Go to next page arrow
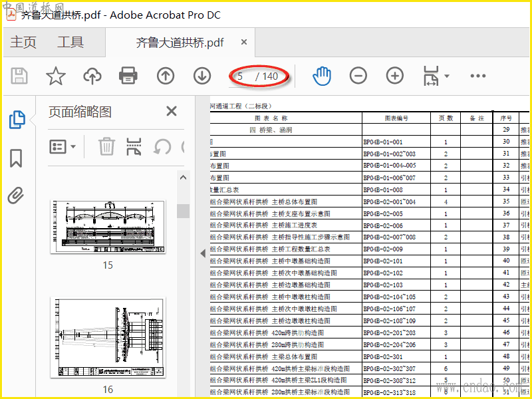 pyautogui.click(x=202, y=76)
